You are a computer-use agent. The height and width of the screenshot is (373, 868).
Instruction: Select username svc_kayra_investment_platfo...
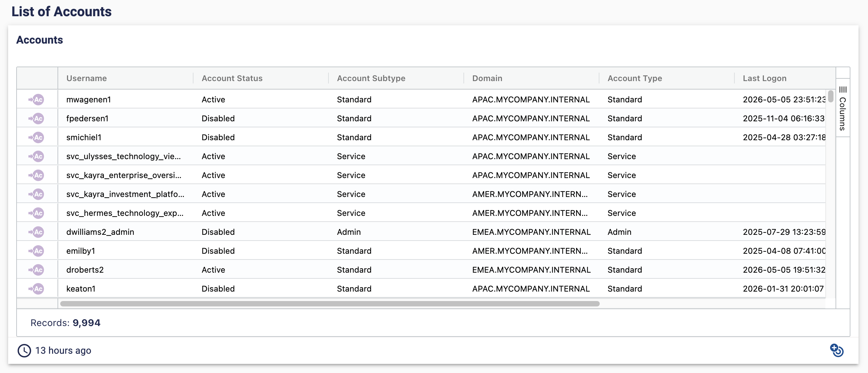click(125, 194)
